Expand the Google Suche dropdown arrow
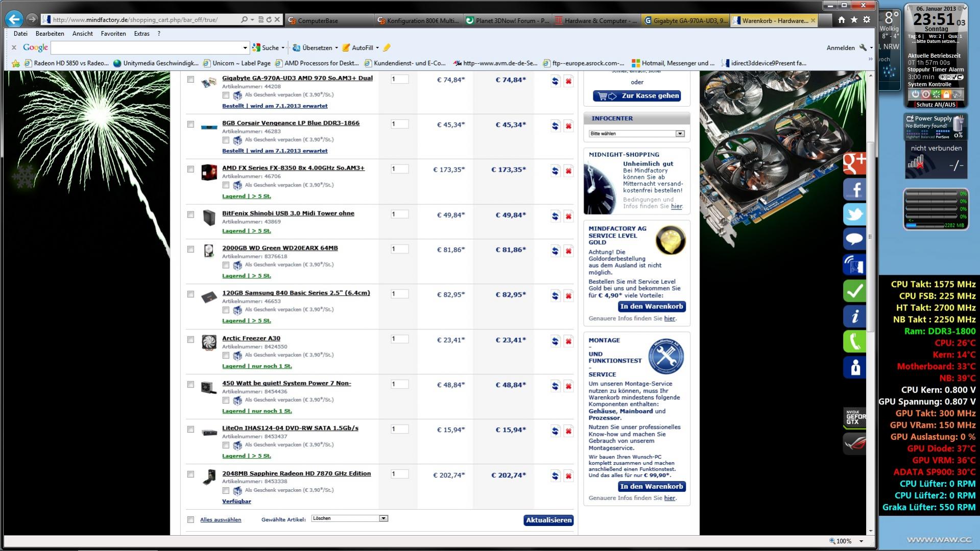Screen dimensions: 980x551 pos(283,48)
